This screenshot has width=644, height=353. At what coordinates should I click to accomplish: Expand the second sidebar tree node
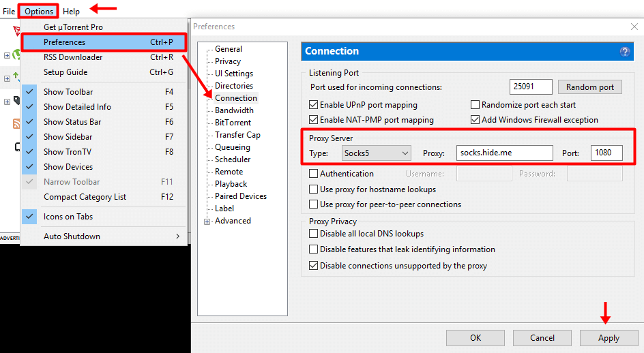pyautogui.click(x=7, y=78)
